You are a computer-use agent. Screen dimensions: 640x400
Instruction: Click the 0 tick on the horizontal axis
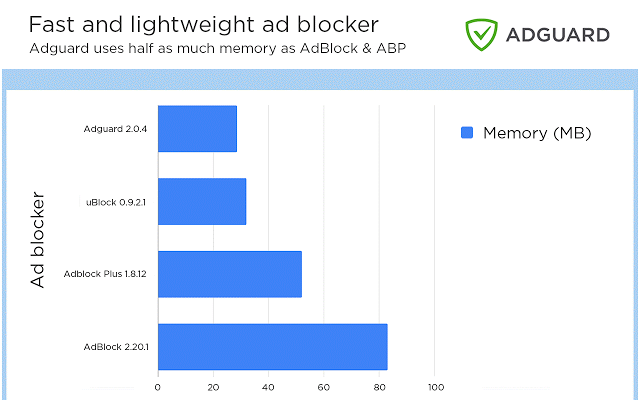pyautogui.click(x=158, y=387)
